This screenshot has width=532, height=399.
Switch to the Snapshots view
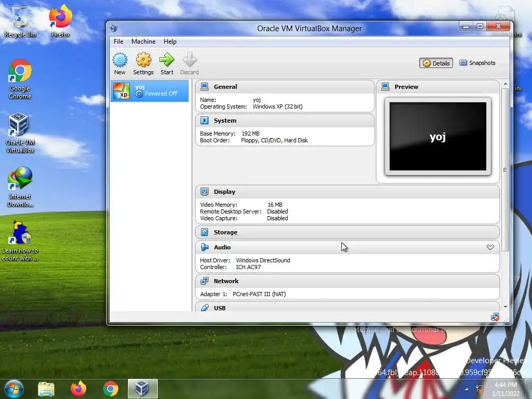coord(477,63)
